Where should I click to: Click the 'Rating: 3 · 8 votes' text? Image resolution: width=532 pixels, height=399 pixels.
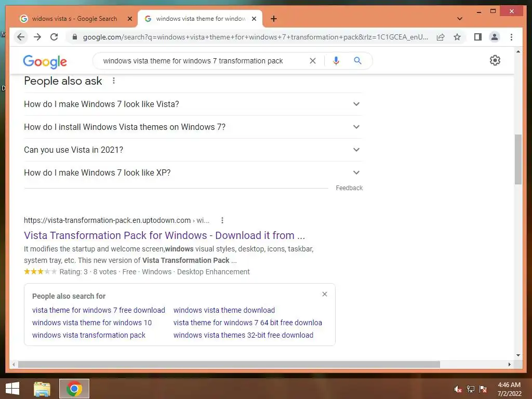[88, 272]
